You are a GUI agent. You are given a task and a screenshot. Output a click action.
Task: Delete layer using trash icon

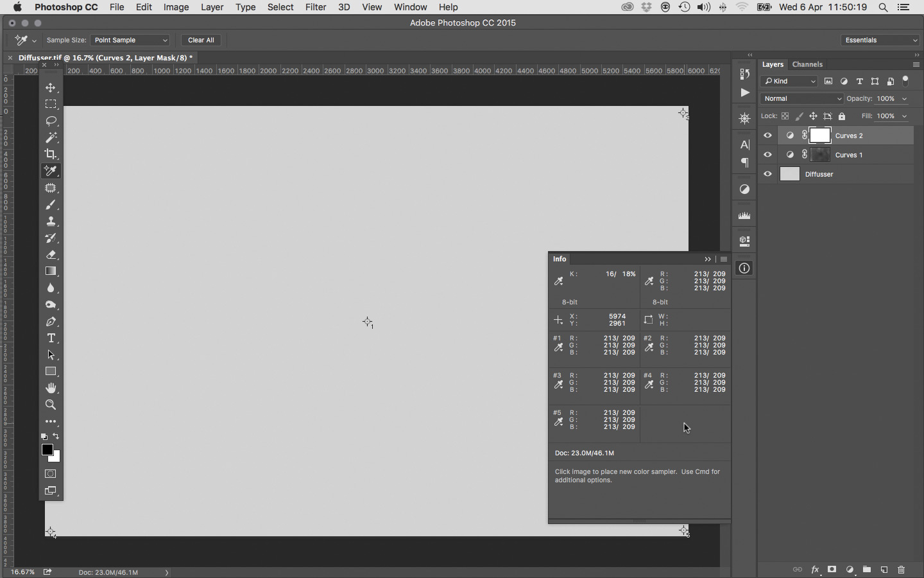pos(901,570)
